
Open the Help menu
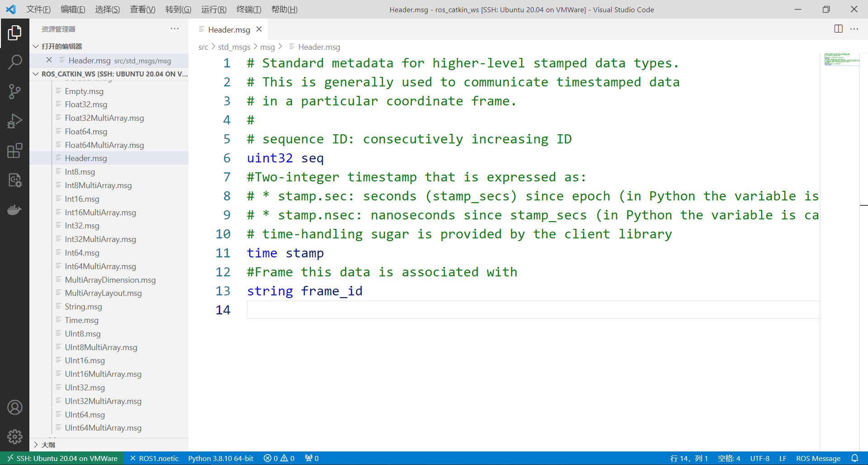click(284, 9)
